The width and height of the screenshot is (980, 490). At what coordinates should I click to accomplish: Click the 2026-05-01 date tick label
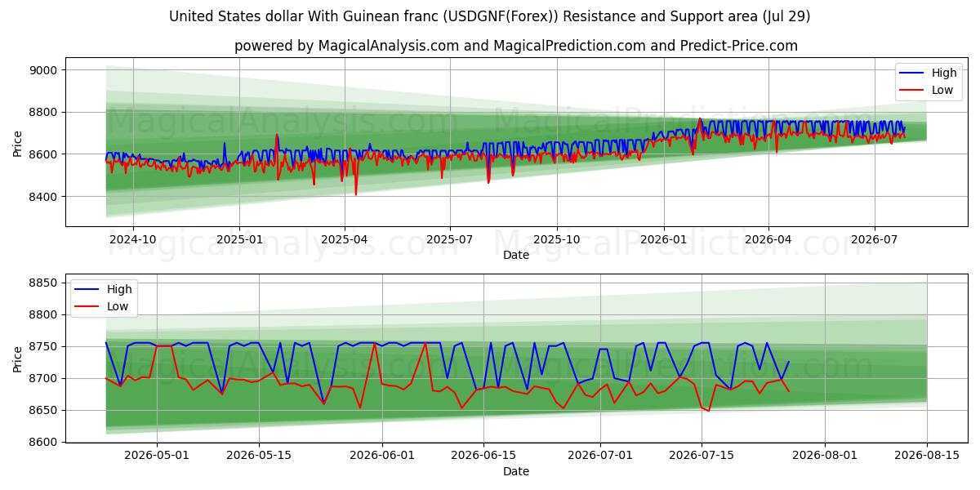157,456
